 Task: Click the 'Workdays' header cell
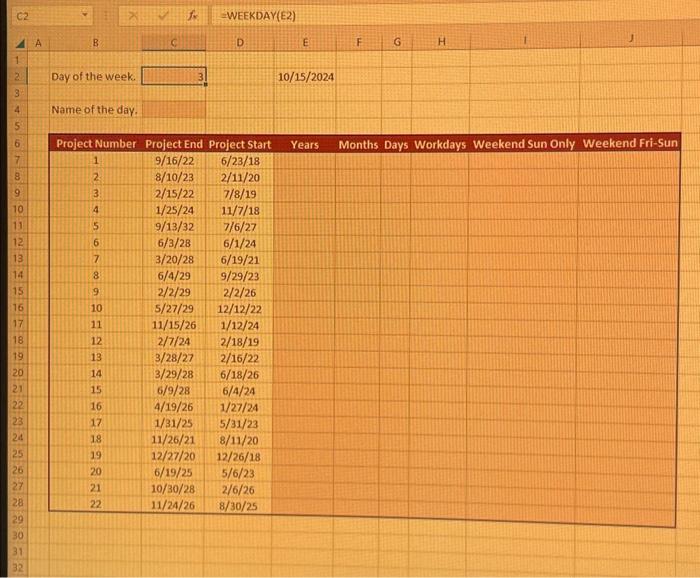point(440,145)
